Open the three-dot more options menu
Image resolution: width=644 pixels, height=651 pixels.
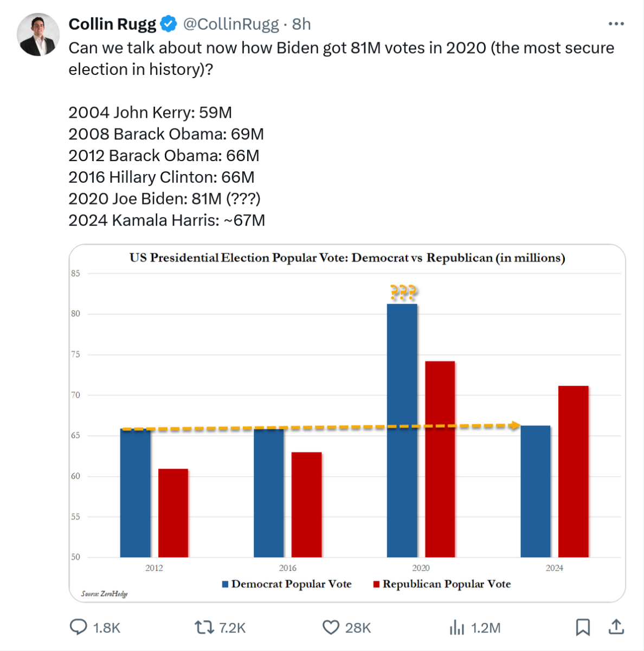tap(616, 24)
